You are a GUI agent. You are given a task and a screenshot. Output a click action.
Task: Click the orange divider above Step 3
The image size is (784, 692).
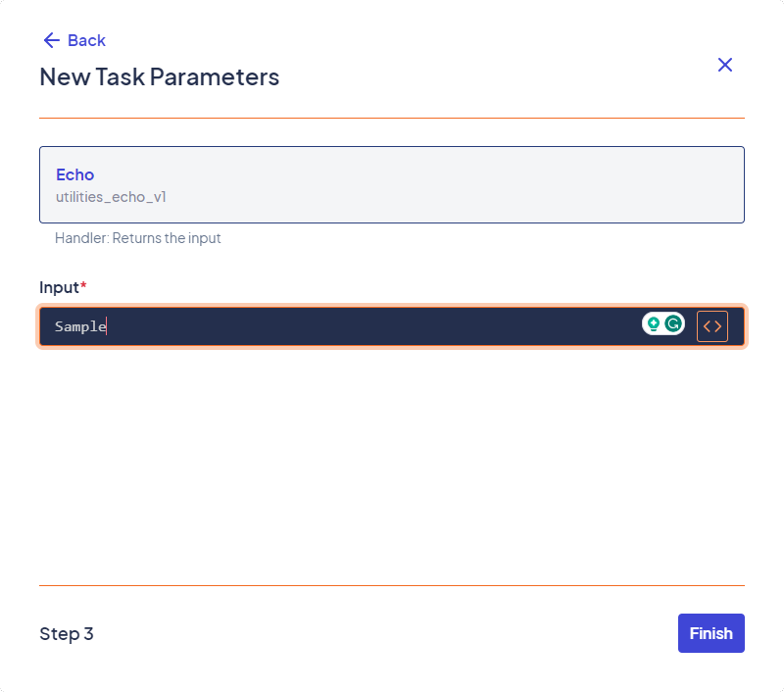pyautogui.click(x=392, y=585)
